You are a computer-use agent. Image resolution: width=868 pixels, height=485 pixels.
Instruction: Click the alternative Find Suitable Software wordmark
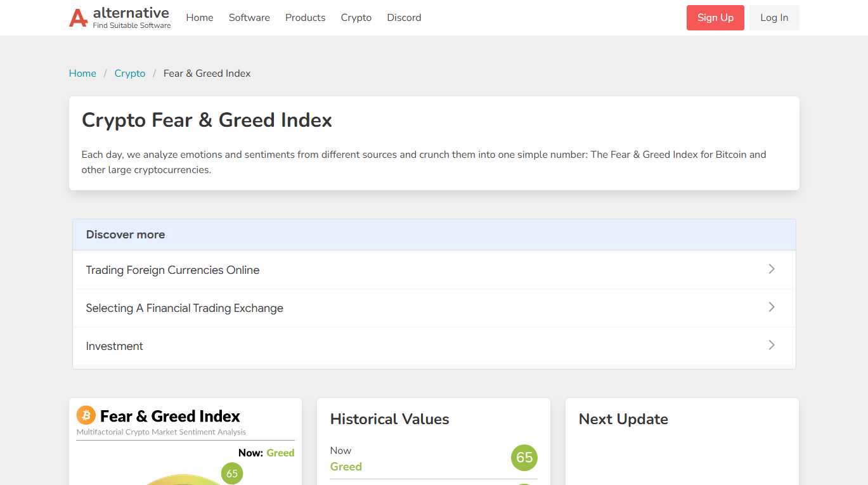click(131, 18)
